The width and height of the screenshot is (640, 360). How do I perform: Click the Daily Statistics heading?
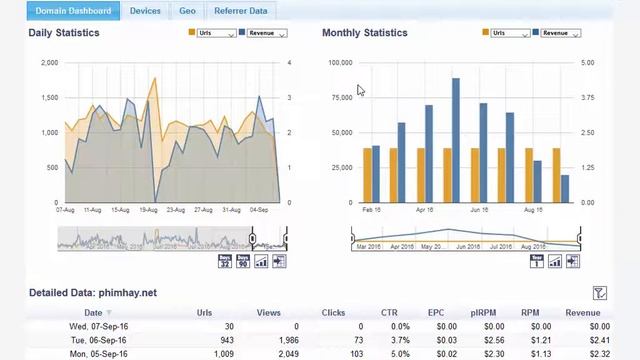[x=64, y=33]
